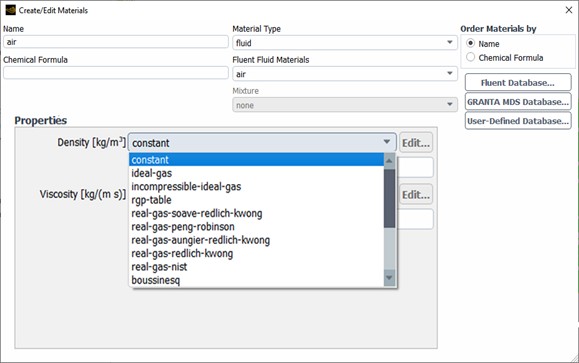Click the density value field behind the list
The height and width of the screenshot is (363, 579).
415,167
